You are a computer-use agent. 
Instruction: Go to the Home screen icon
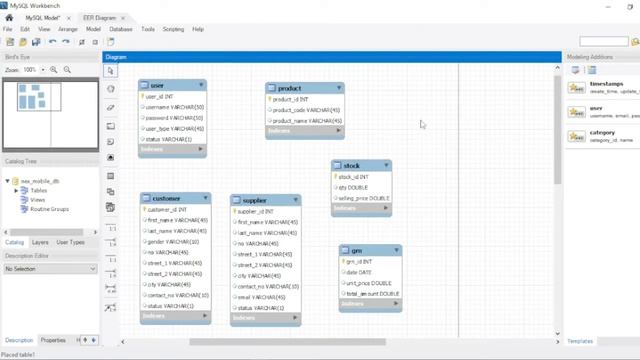[9, 18]
